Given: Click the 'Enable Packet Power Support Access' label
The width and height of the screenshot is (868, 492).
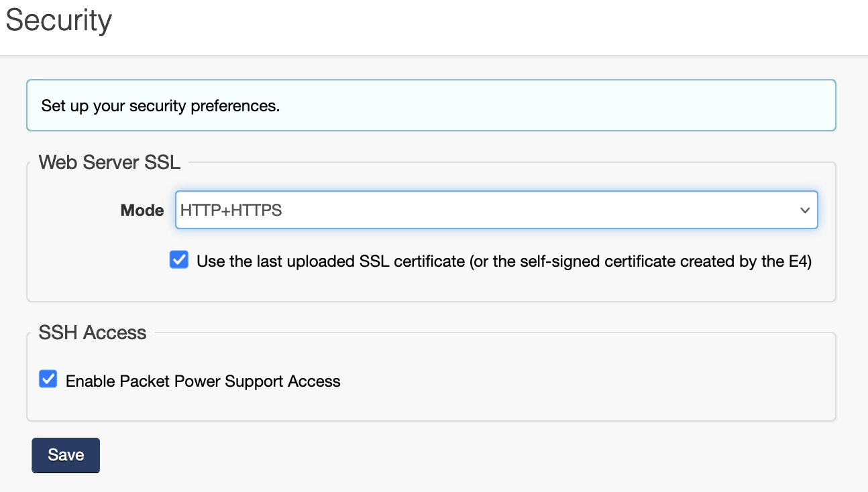Looking at the screenshot, I should click(x=203, y=381).
